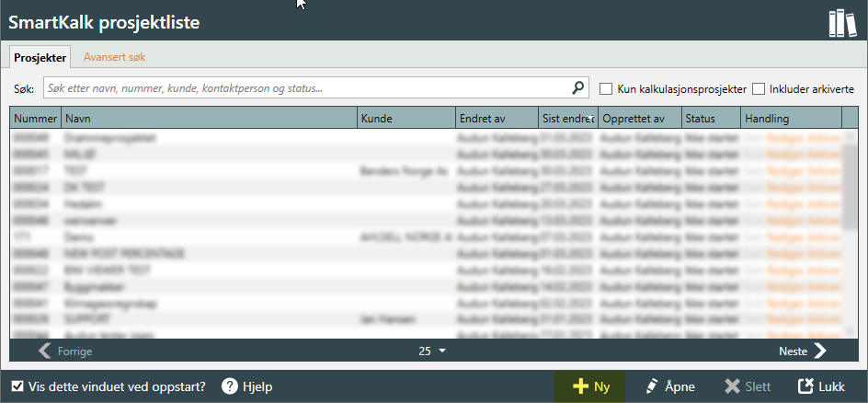Select the Prosjekter tab
Viewport: 868px width, 403px height.
pos(40,57)
